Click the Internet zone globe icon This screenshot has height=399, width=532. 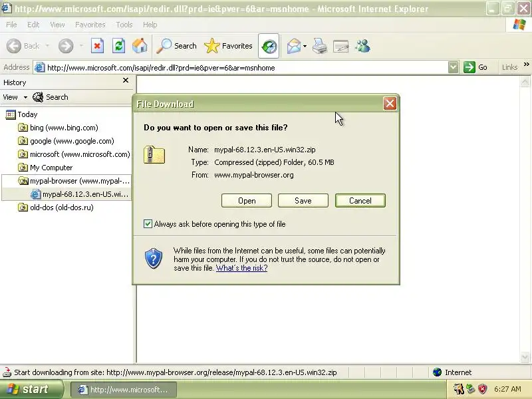pos(437,372)
